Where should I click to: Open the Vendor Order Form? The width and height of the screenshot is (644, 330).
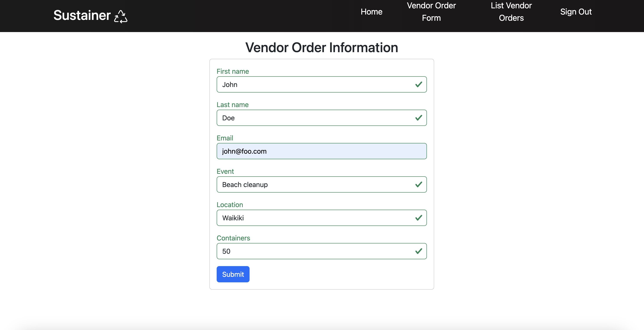[431, 11]
